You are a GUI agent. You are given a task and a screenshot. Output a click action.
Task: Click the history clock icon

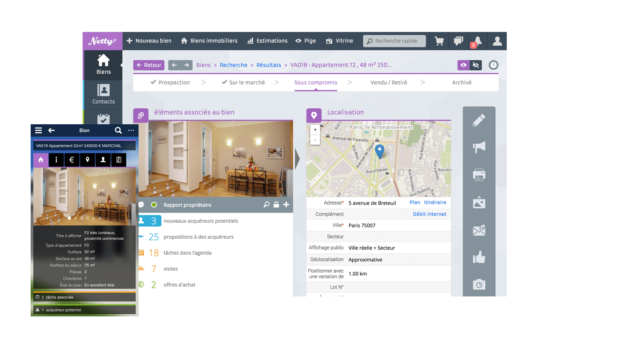(x=493, y=65)
